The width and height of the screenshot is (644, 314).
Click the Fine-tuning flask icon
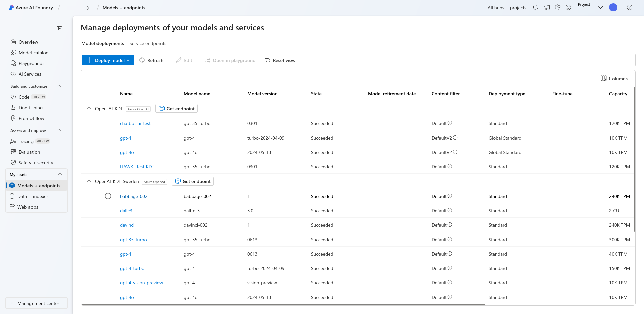(x=13, y=107)
